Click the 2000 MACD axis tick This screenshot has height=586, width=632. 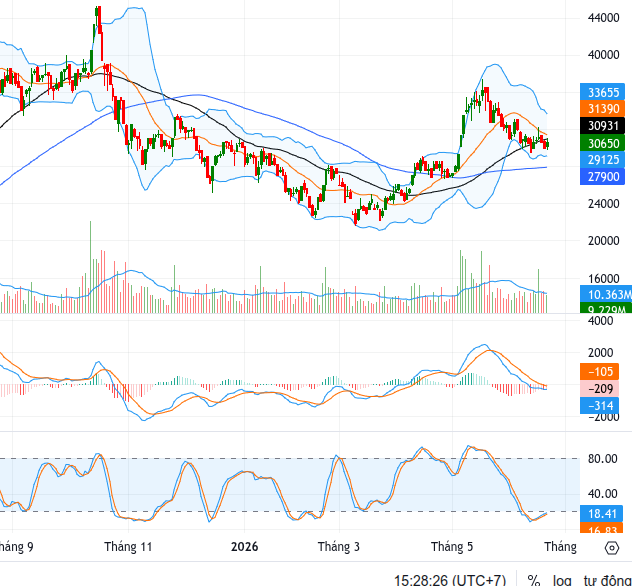click(600, 353)
